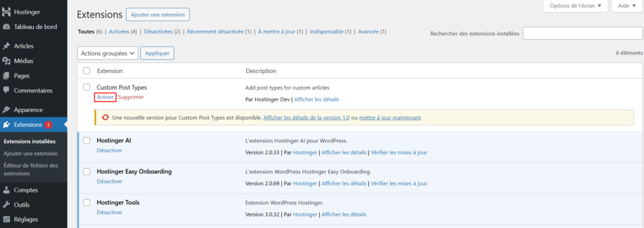The image size is (644, 228).
Task: Open Éditeur de fichiers des extensions
Action: [x=31, y=169]
